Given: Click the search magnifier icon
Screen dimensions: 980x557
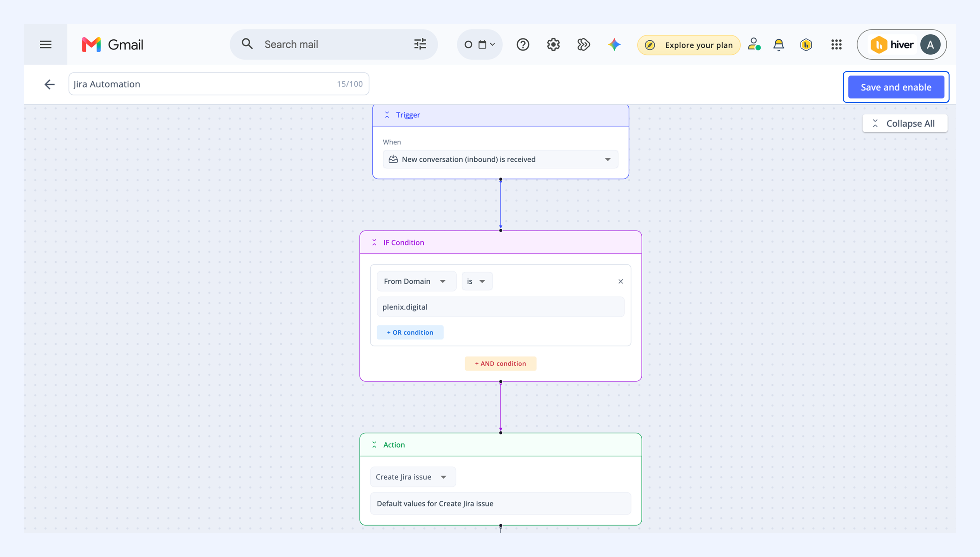Looking at the screenshot, I should [247, 44].
